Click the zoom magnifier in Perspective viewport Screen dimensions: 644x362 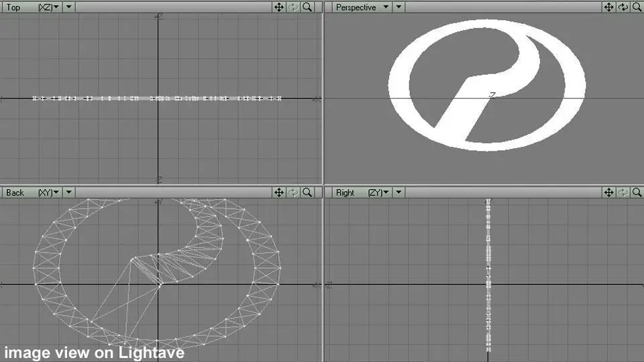click(x=637, y=7)
